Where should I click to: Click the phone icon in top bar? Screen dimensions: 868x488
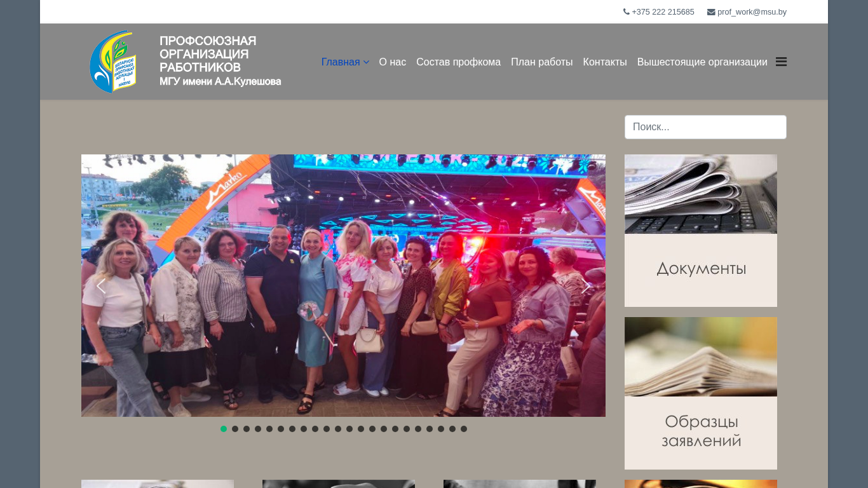tap(627, 12)
